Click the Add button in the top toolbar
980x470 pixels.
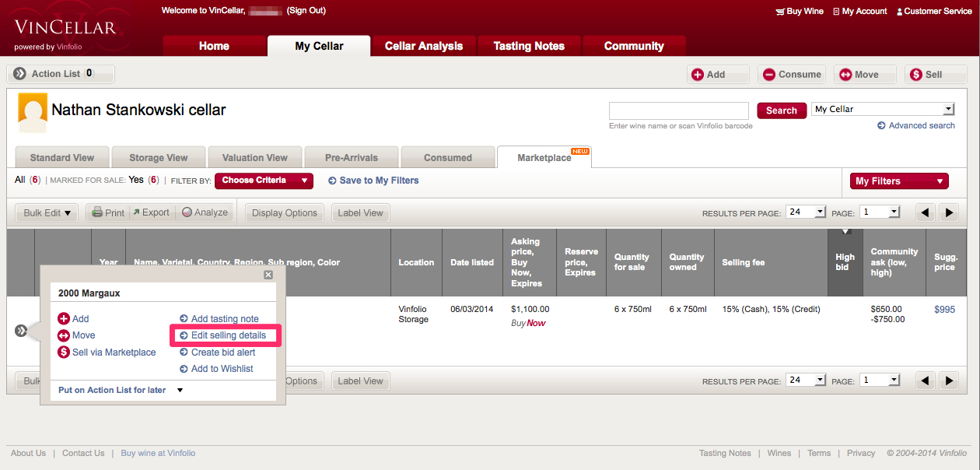coord(718,75)
